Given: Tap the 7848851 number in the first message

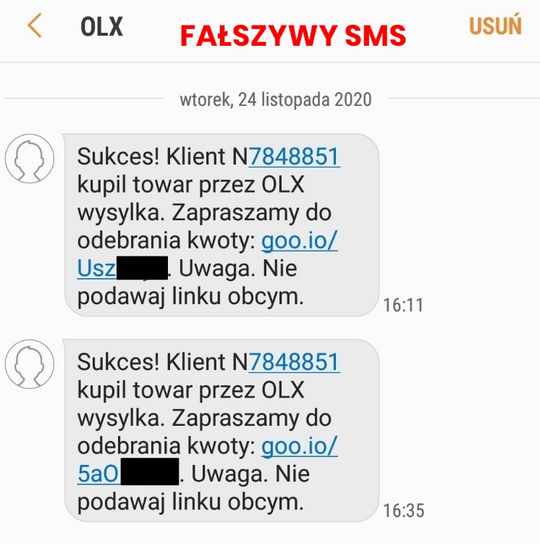Looking at the screenshot, I should point(294,156).
